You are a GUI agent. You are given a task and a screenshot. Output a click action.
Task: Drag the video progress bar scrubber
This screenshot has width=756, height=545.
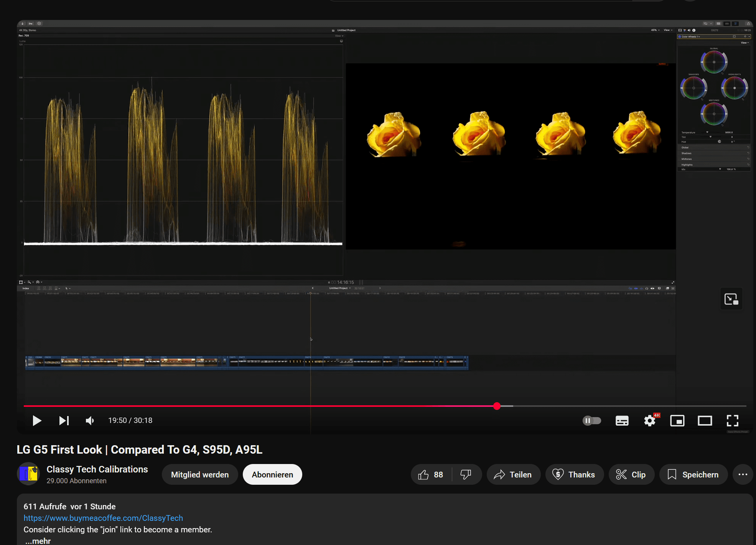point(497,405)
